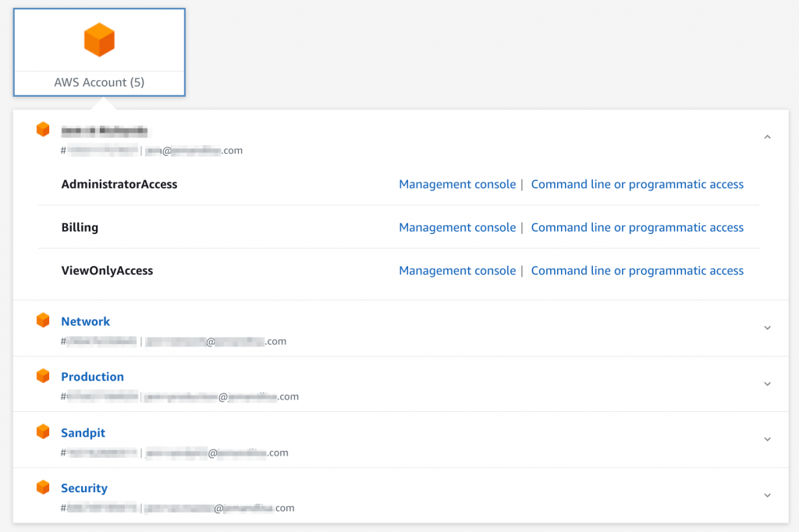Image resolution: width=799 pixels, height=532 pixels.
Task: Open command line access for AdministratorAccess
Action: [637, 184]
